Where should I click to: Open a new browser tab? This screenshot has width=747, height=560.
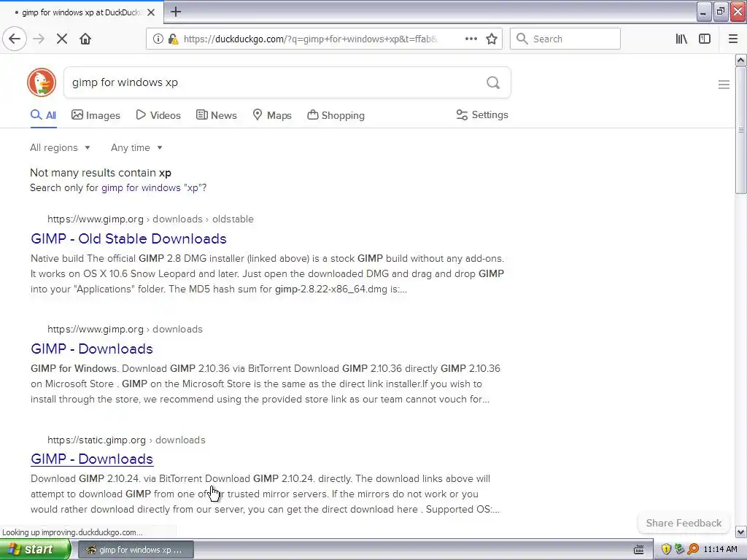(176, 12)
